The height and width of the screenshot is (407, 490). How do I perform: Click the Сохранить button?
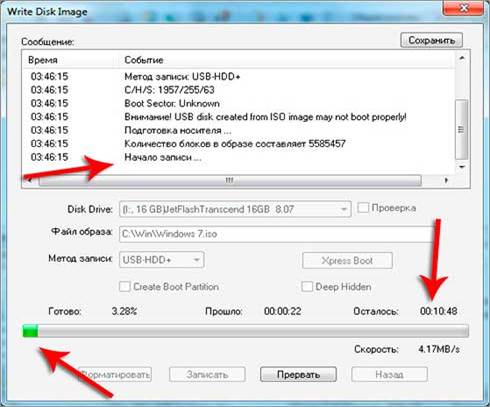click(x=431, y=40)
